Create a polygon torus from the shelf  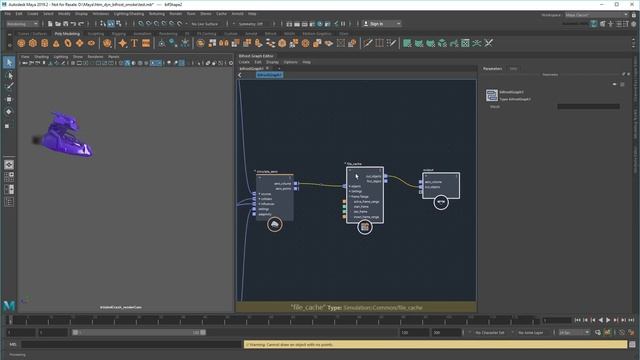(x=68, y=43)
